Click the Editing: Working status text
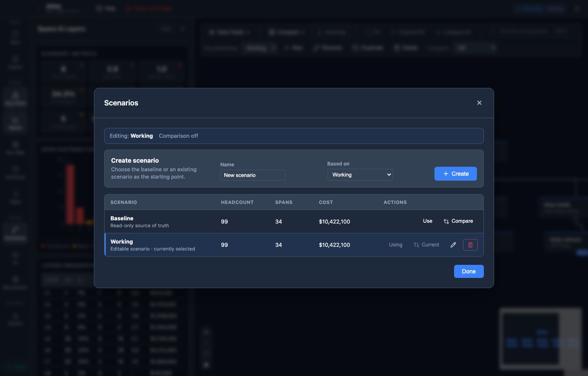 [131, 136]
